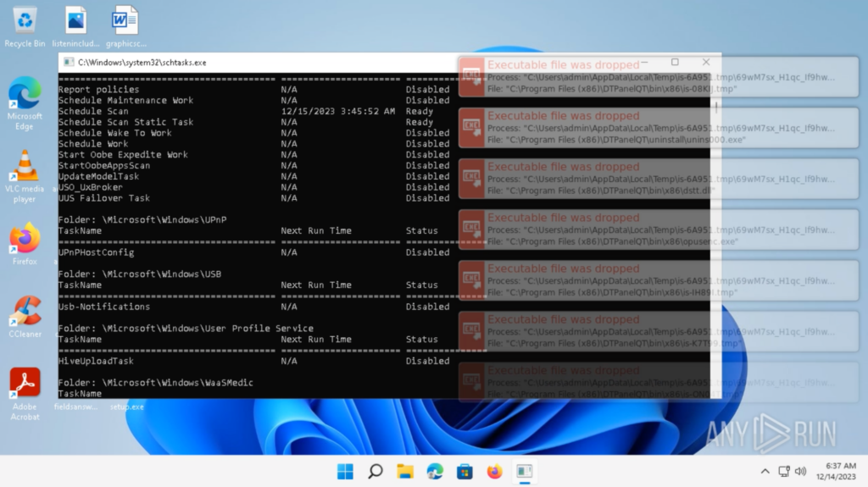Image resolution: width=868 pixels, height=487 pixels.
Task: Select the schtasks console taskbar button
Action: click(x=524, y=471)
